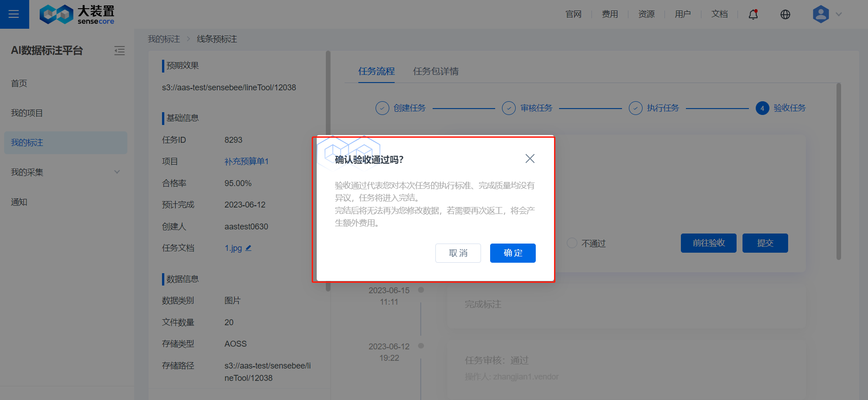Switch to the 任务流程 tab
This screenshot has width=868, height=400.
point(376,71)
